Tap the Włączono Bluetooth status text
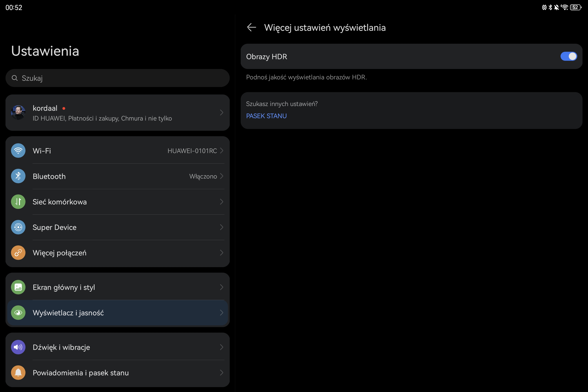Screen dimensions: 588x392 pos(203,176)
